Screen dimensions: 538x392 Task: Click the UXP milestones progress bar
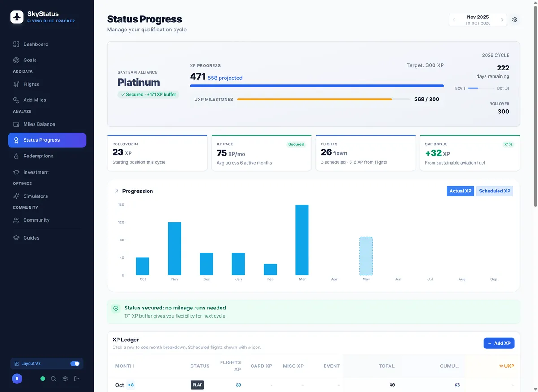323,99
